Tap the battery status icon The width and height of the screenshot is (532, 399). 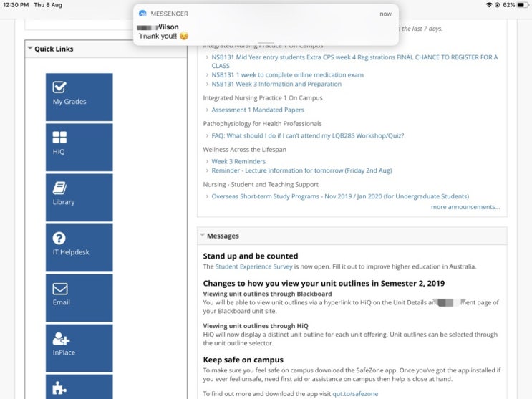[523, 5]
